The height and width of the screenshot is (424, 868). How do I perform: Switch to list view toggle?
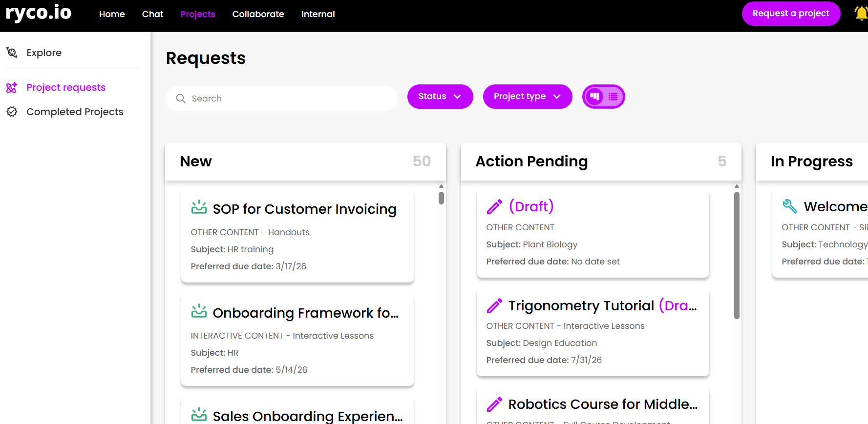[x=613, y=97]
